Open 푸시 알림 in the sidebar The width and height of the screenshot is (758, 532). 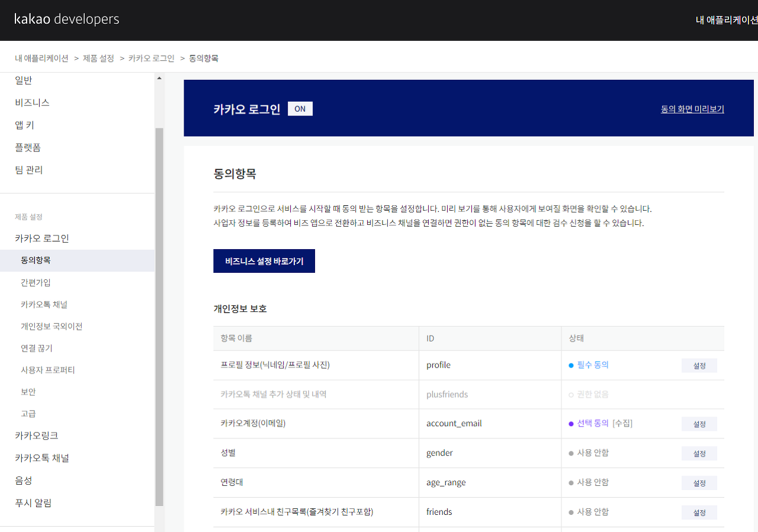tap(33, 503)
